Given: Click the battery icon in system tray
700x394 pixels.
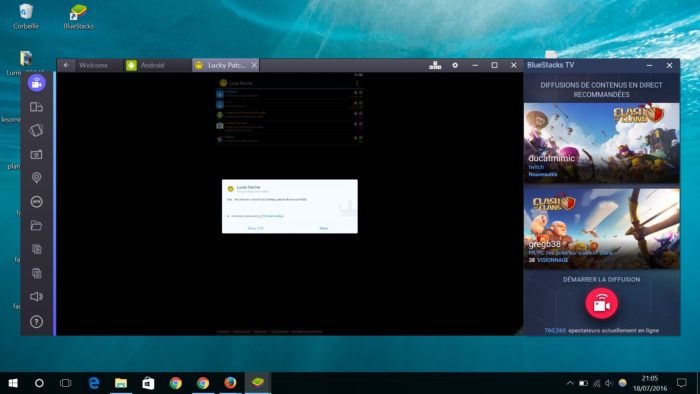Looking at the screenshot, I should click(x=583, y=383).
